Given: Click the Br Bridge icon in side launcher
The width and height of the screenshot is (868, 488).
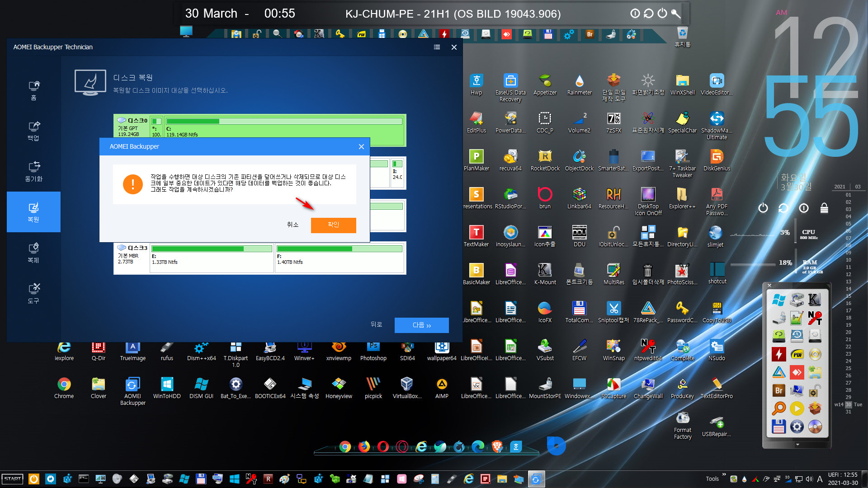Looking at the screenshot, I should [x=778, y=390].
